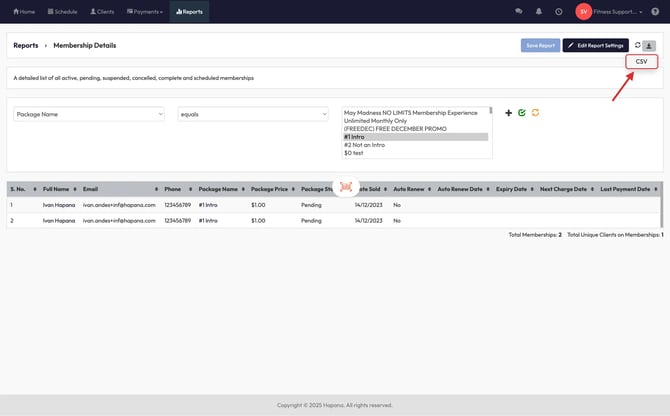
Task: Apply filter with green check icon
Action: click(x=521, y=113)
